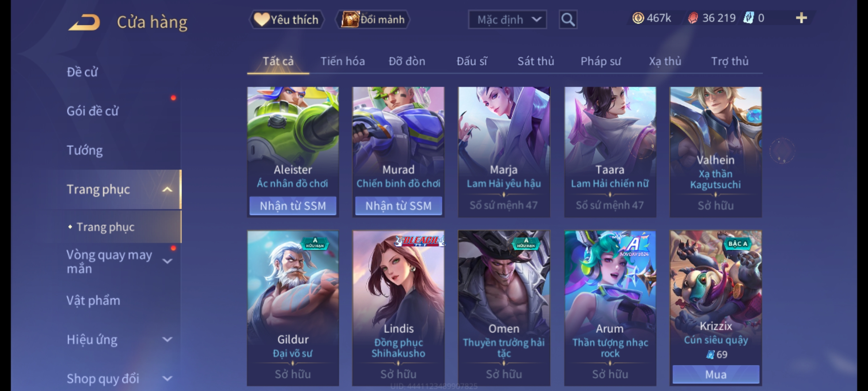Expand Shop quy đổi section
This screenshot has width=868, height=391.
click(167, 379)
